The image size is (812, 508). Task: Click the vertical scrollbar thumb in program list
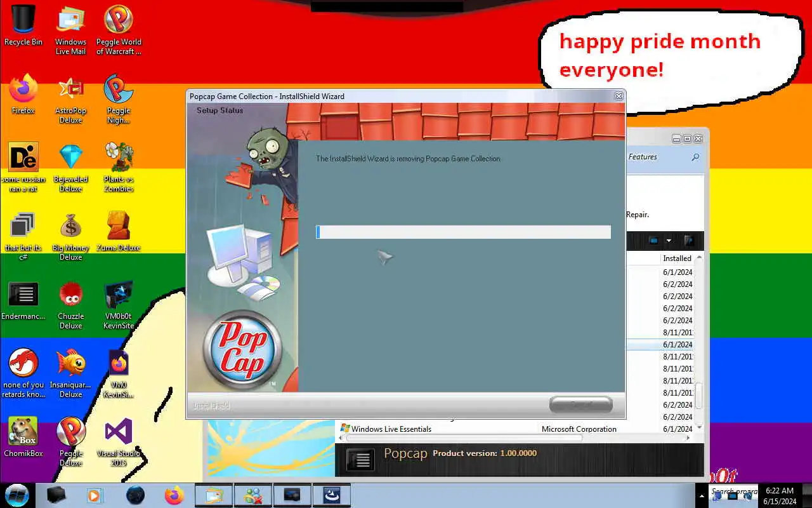(x=699, y=396)
